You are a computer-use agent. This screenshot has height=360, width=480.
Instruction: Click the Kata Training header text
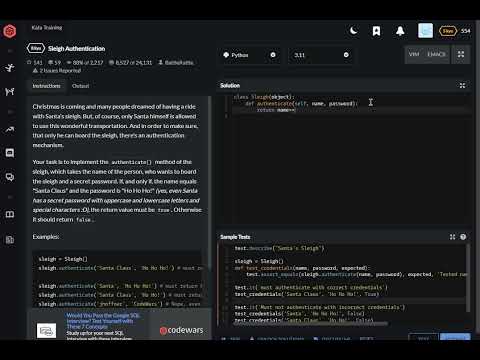pos(47,28)
